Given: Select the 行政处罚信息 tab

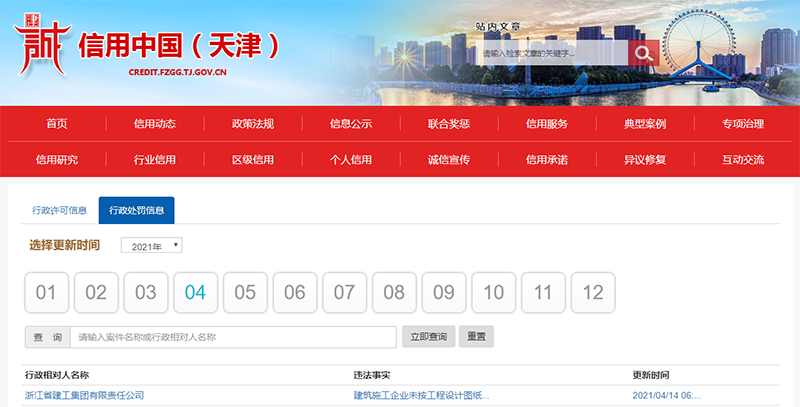Looking at the screenshot, I should coord(136,210).
